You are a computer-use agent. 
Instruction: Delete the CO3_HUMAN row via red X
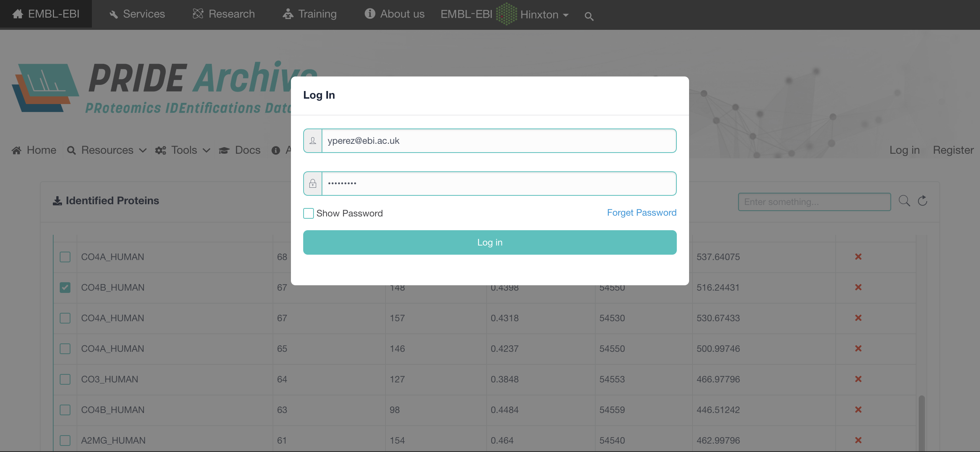coord(859,379)
